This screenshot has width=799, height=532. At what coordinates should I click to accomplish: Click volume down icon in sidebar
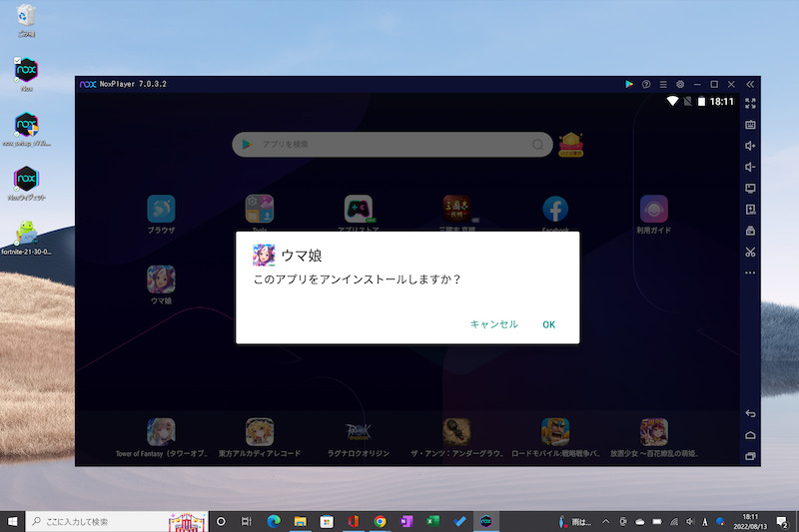pos(751,167)
